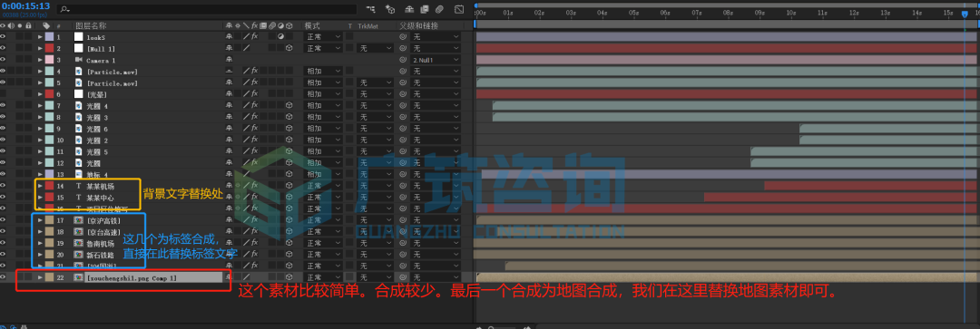Click the 10s mark on time ruler
Image resolution: width=980 pixels, height=329 pixels.
(x=790, y=12)
